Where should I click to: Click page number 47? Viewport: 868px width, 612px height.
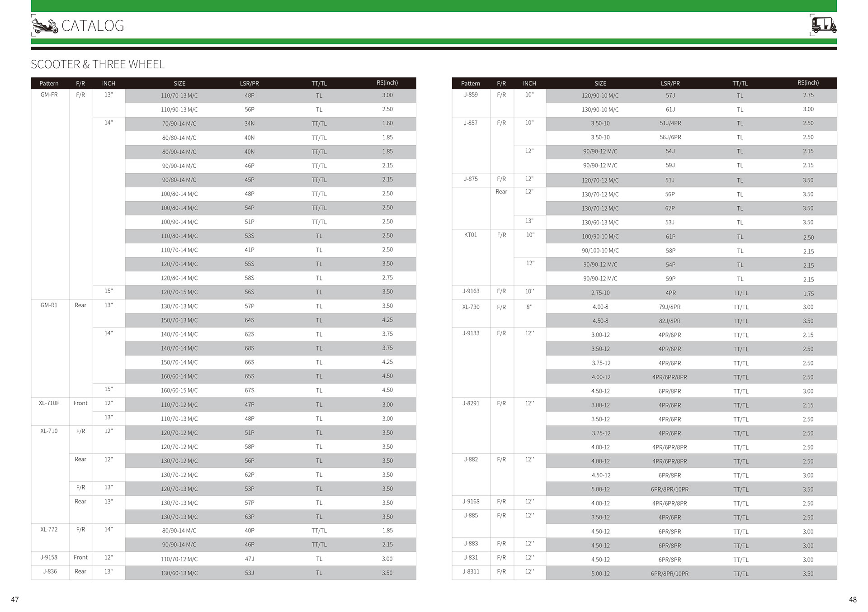15,600
